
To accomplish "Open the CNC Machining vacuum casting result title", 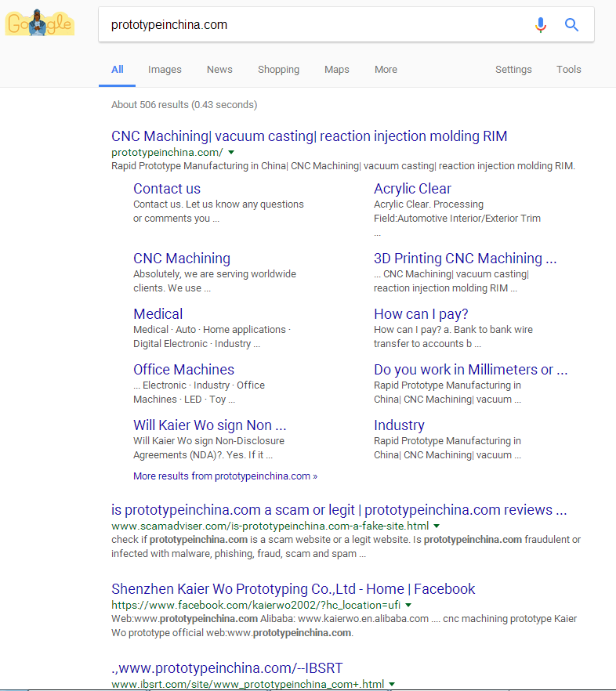I will click(309, 136).
